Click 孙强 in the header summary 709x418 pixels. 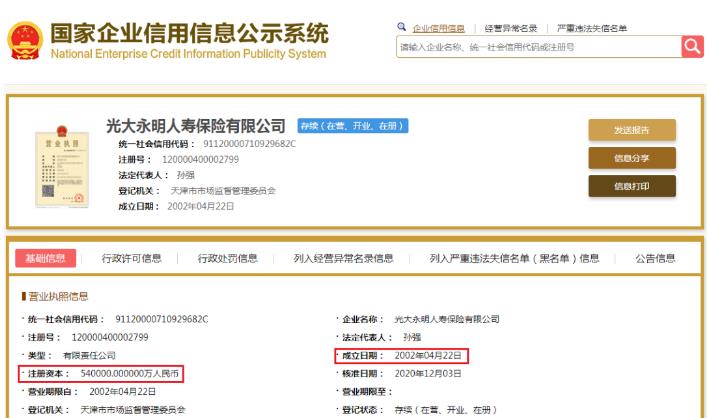coord(185,175)
